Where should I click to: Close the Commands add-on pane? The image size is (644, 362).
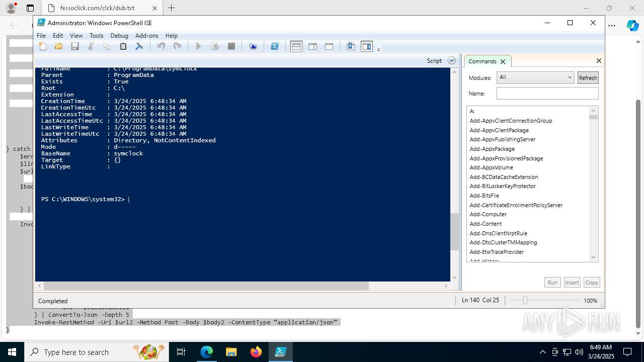(x=599, y=60)
